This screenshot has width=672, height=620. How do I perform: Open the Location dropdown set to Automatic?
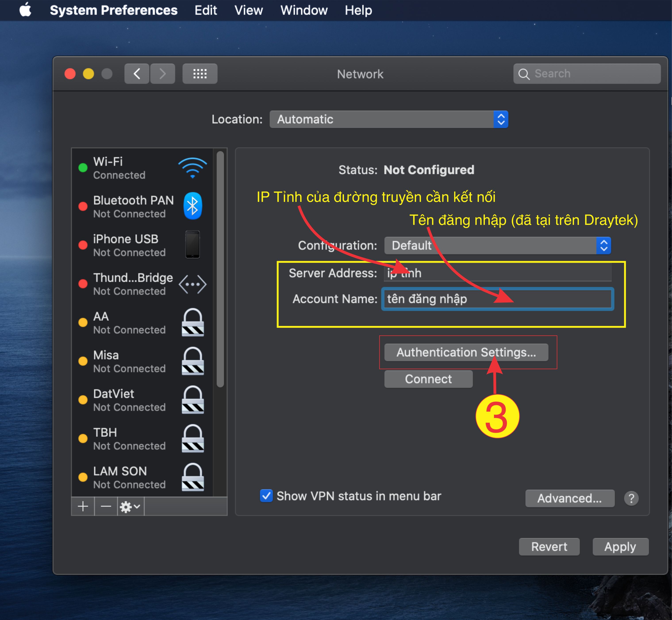point(389,119)
